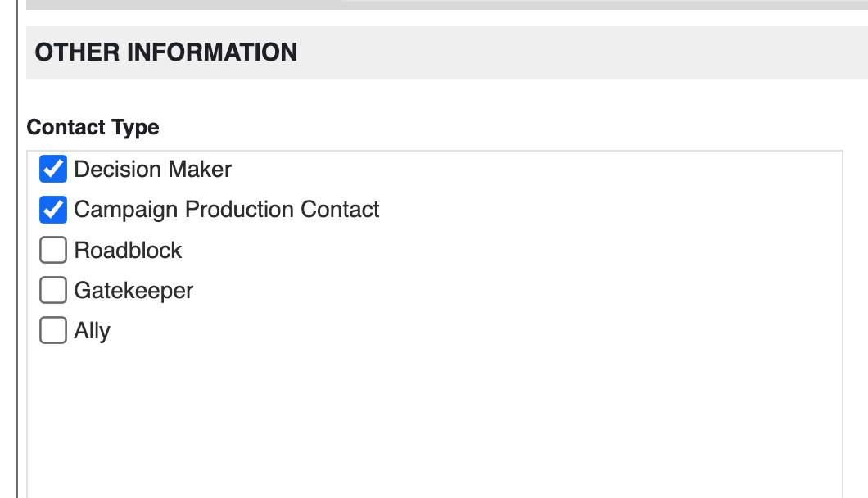Viewport: 868px width, 498px height.
Task: Enable the Roadblock checkbox
Action: click(53, 251)
